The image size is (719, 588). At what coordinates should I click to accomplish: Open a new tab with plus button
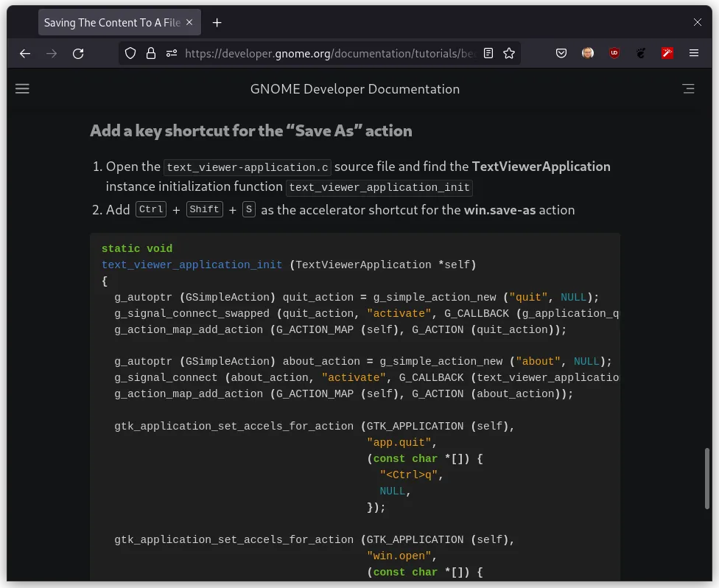[x=217, y=23]
